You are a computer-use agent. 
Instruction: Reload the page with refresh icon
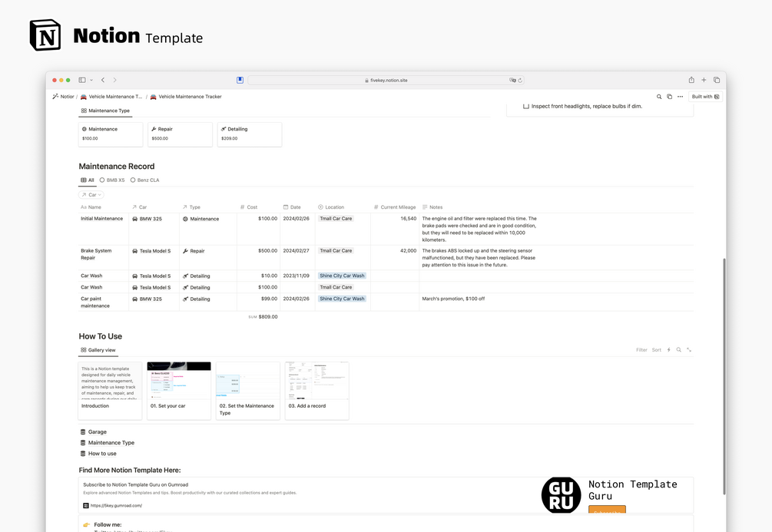[x=520, y=80]
